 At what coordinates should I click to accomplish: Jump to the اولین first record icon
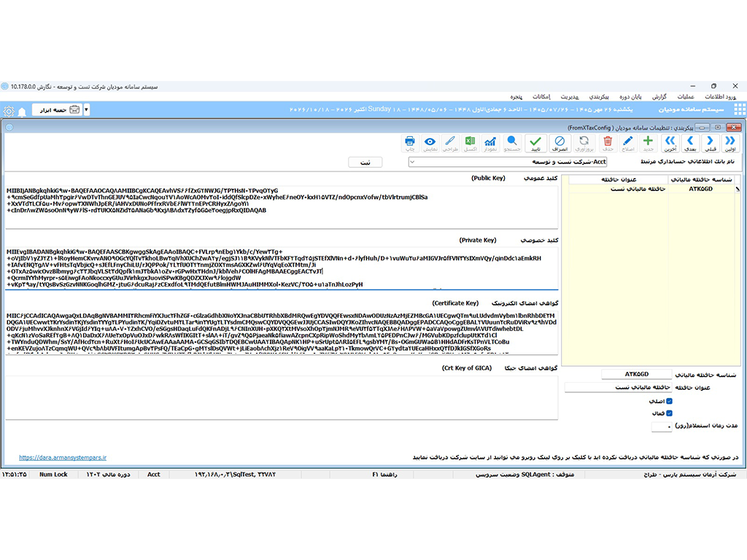(729, 144)
